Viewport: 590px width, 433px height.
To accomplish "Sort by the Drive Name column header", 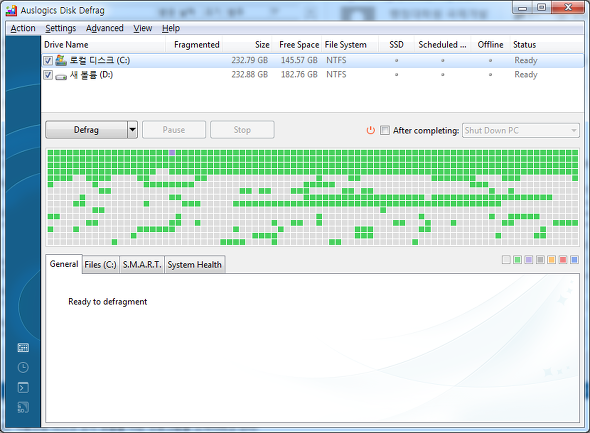I will pyautogui.click(x=103, y=45).
